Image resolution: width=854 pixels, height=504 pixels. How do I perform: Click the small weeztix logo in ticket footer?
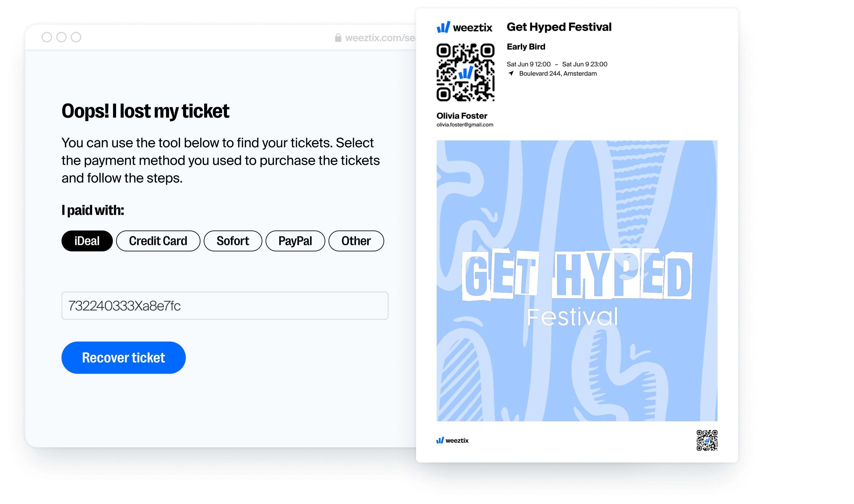coord(452,441)
